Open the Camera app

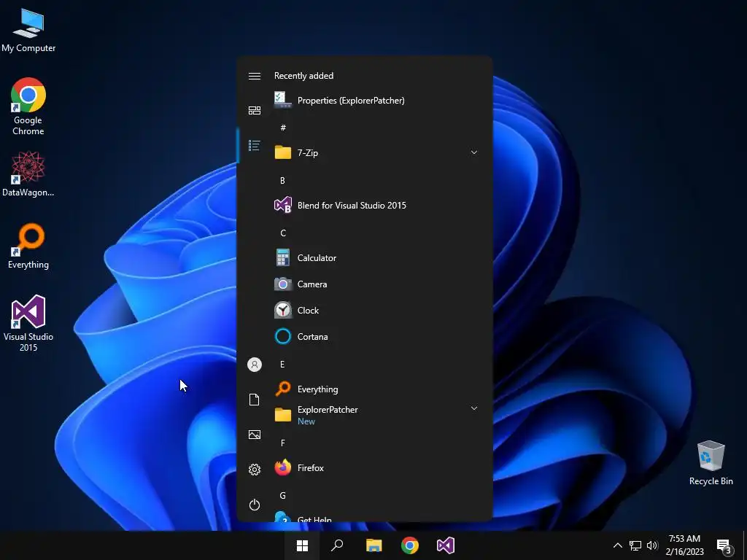[376, 284]
